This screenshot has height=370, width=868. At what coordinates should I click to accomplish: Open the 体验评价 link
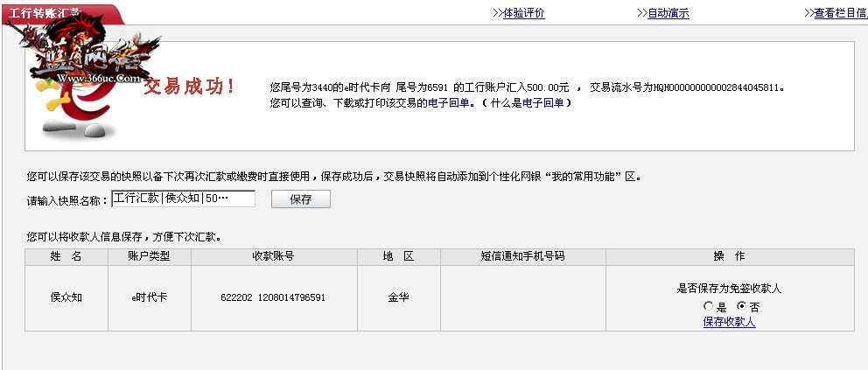(523, 13)
